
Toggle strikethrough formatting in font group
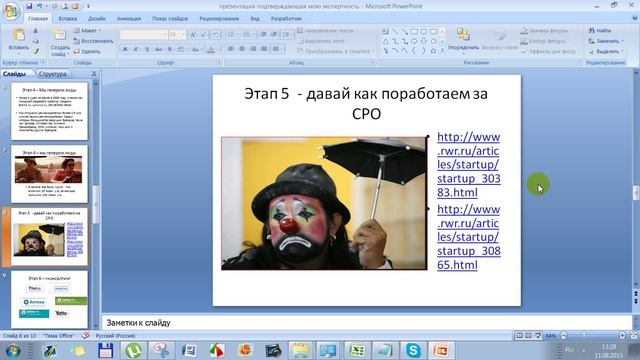click(158, 49)
